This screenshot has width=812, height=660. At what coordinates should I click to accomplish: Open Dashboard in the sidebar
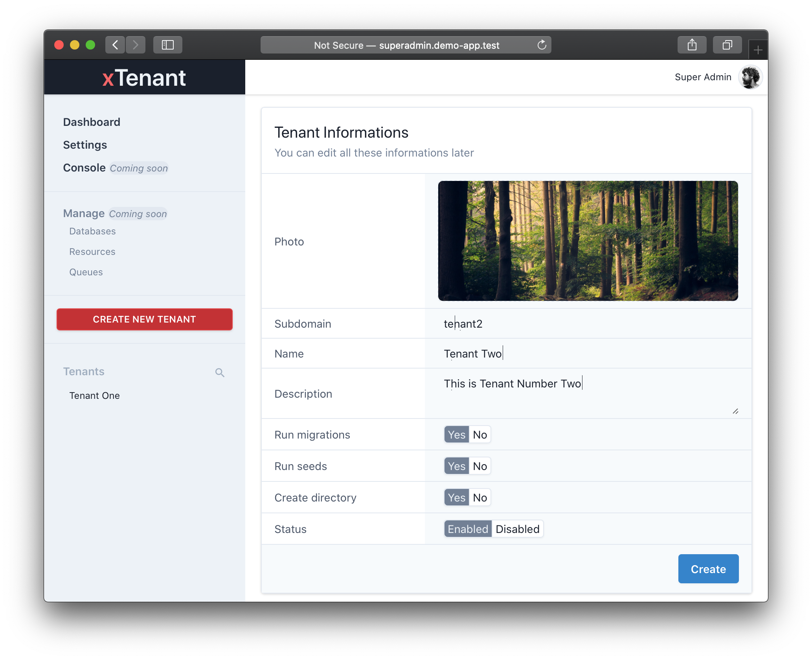pos(92,122)
